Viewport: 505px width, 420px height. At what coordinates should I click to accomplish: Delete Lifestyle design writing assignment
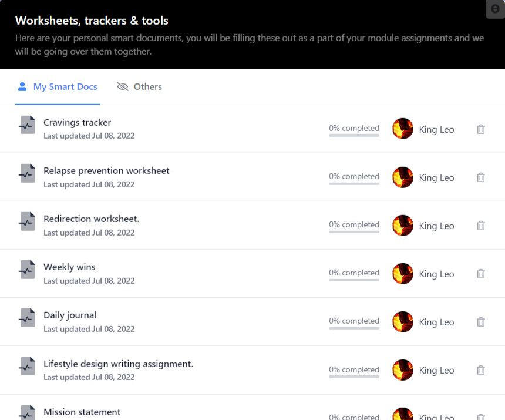click(480, 370)
